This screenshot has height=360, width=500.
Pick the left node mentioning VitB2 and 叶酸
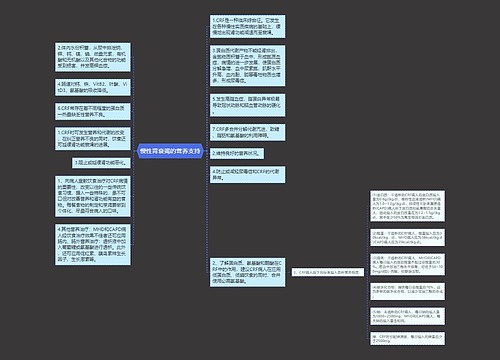point(93,87)
